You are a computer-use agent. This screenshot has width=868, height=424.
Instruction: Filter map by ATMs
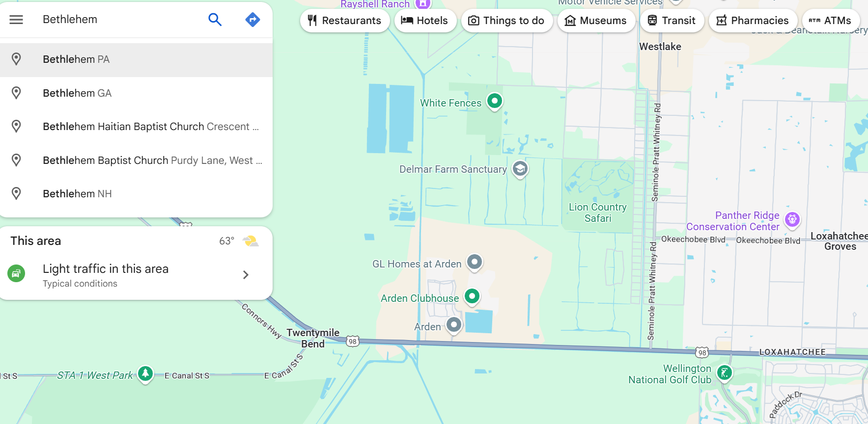tap(831, 21)
